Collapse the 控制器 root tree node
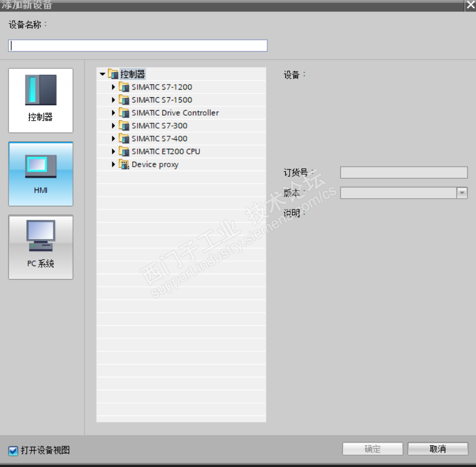 tap(103, 74)
